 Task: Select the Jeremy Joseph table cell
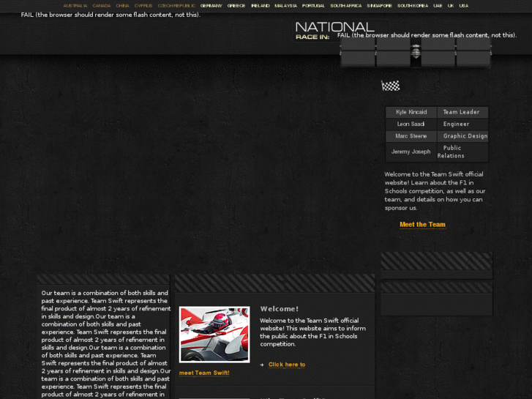[x=411, y=152]
